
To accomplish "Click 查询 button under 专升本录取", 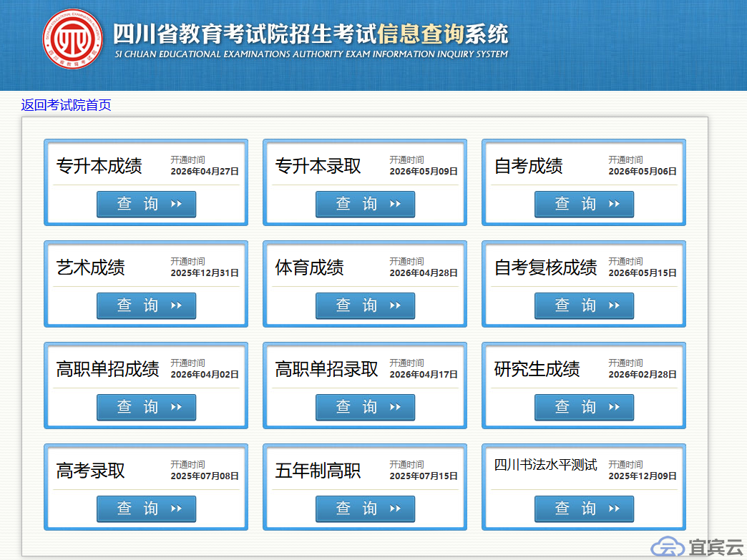I will click(x=366, y=205).
